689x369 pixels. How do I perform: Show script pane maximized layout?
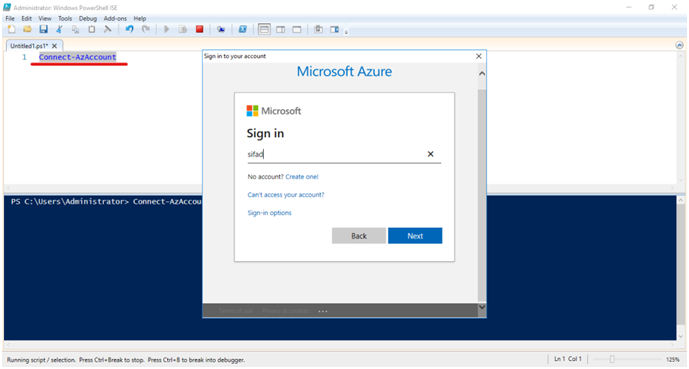[x=297, y=29]
